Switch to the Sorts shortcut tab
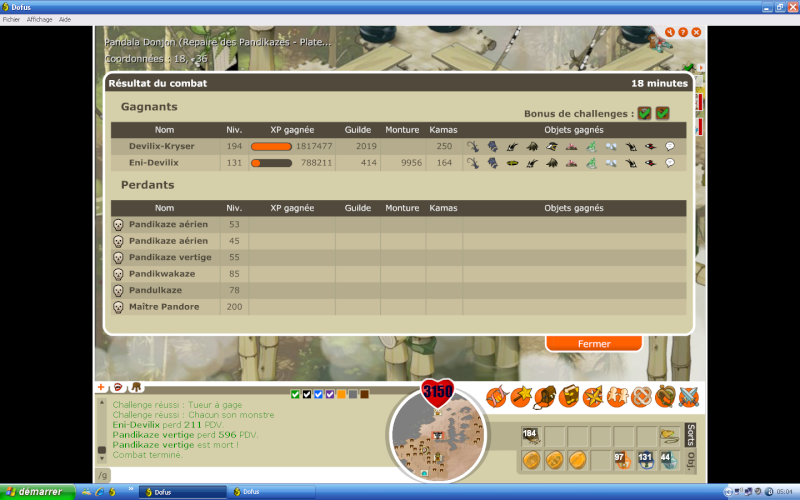 [x=691, y=435]
